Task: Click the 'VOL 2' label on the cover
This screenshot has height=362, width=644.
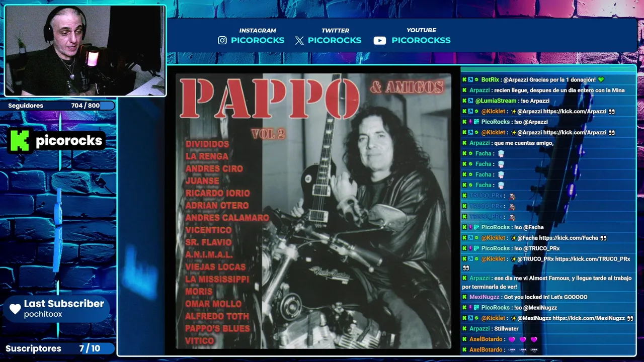Action: pyautogui.click(x=268, y=134)
